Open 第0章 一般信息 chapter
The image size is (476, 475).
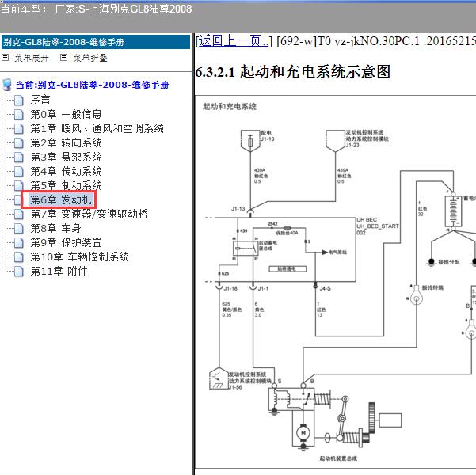click(67, 114)
